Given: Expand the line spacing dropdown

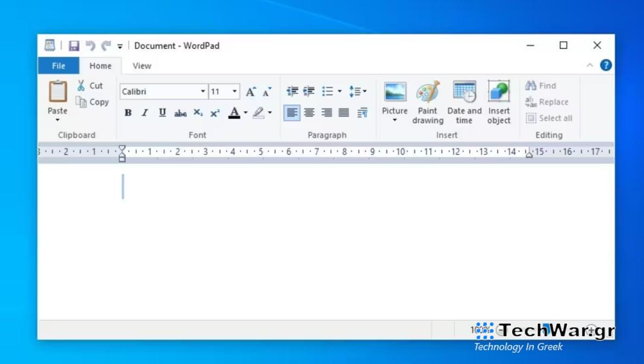Looking at the screenshot, I should tap(364, 91).
